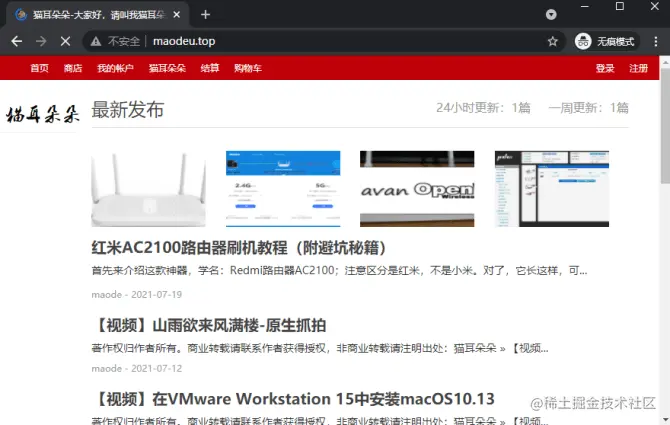Open the dark admin panel thumbnail

(552, 189)
